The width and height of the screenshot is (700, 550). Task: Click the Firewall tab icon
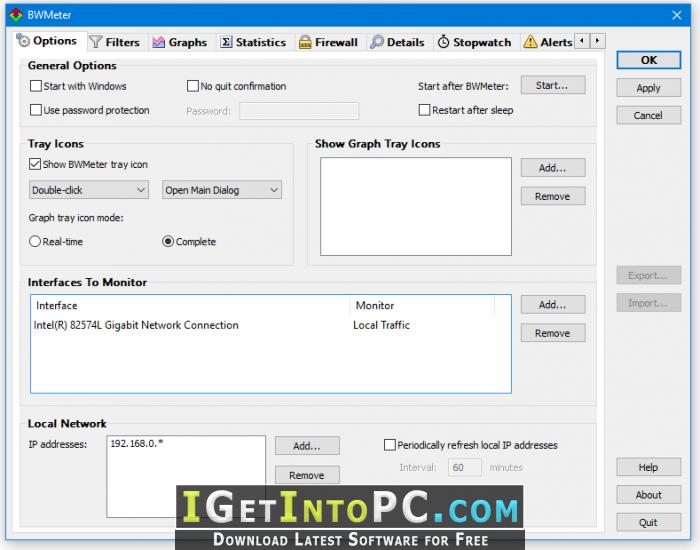point(305,42)
